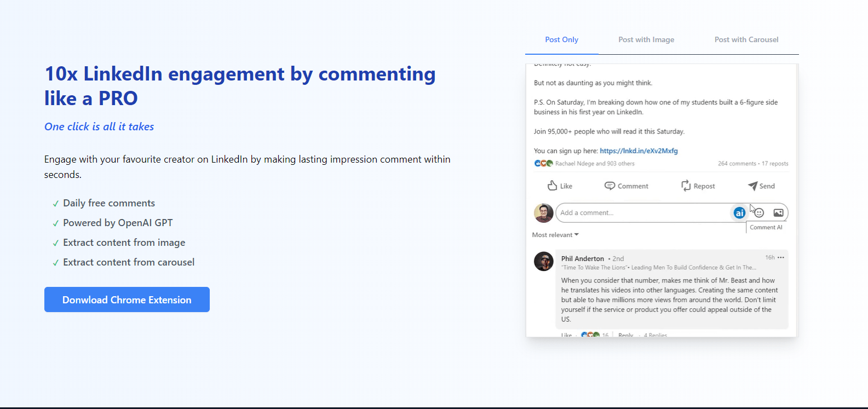
Task: Click Rachael Ndege and 903 others
Action: pos(595,163)
